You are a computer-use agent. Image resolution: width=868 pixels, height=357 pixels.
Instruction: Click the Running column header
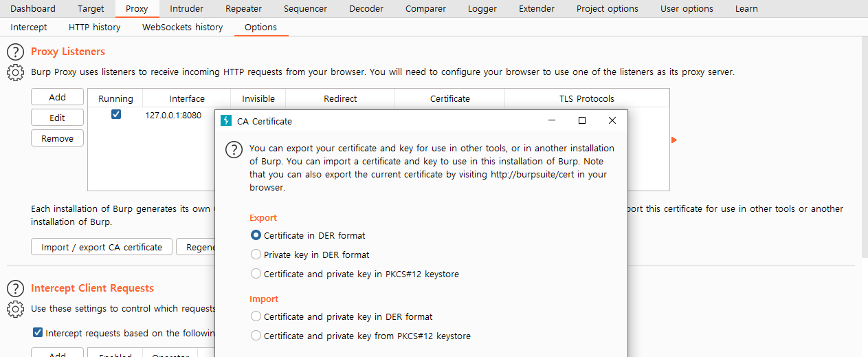pyautogui.click(x=115, y=98)
